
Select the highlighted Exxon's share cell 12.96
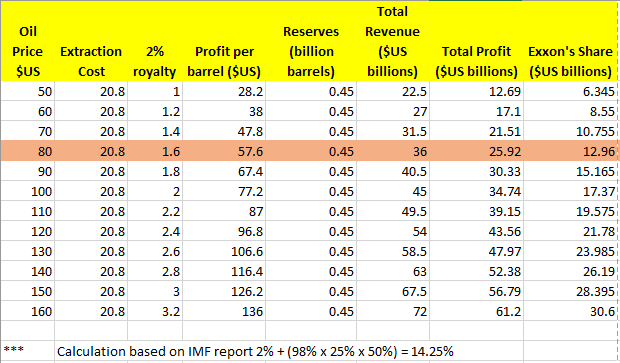571,151
